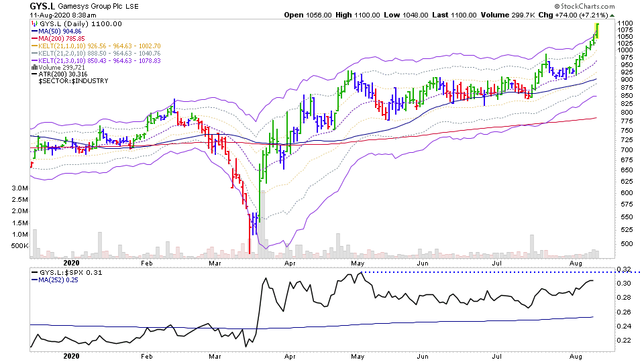Image resolution: width=644 pixels, height=362 pixels.
Task: Click the 2.0M volume axis label
Action: [19, 211]
